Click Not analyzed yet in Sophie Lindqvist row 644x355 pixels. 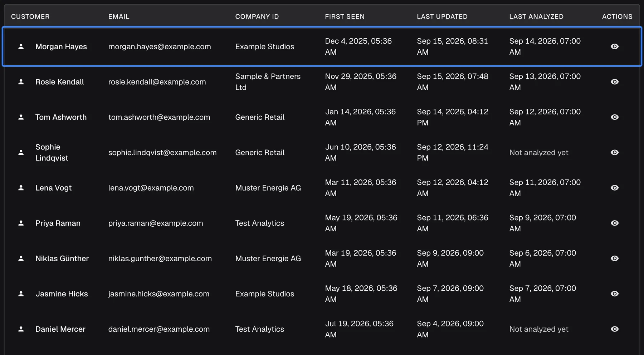click(x=539, y=152)
